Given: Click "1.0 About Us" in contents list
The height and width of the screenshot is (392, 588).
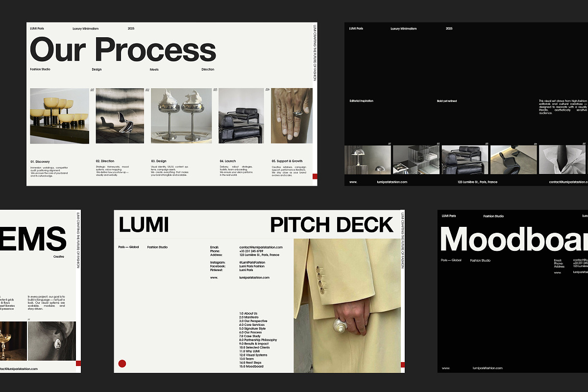Looking at the screenshot, I should 248,313.
